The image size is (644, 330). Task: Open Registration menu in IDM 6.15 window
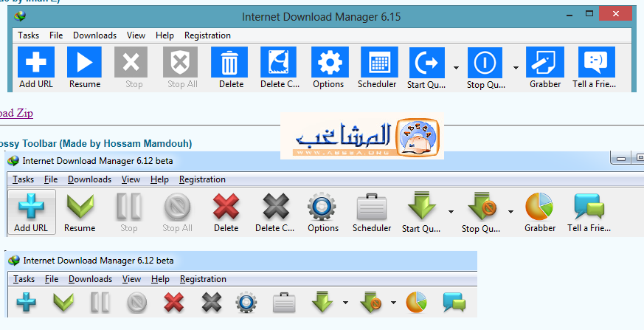point(207,35)
